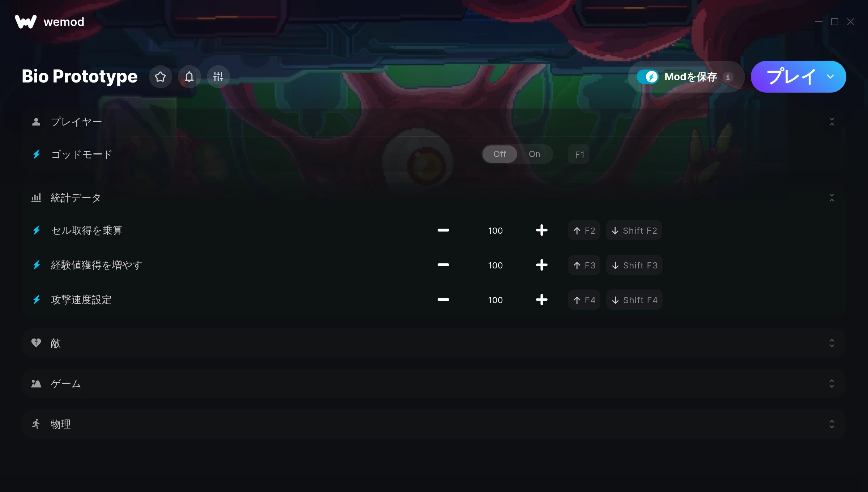Open the dropdown arrow on プレイ button
The width and height of the screenshot is (868, 492).
tap(830, 77)
